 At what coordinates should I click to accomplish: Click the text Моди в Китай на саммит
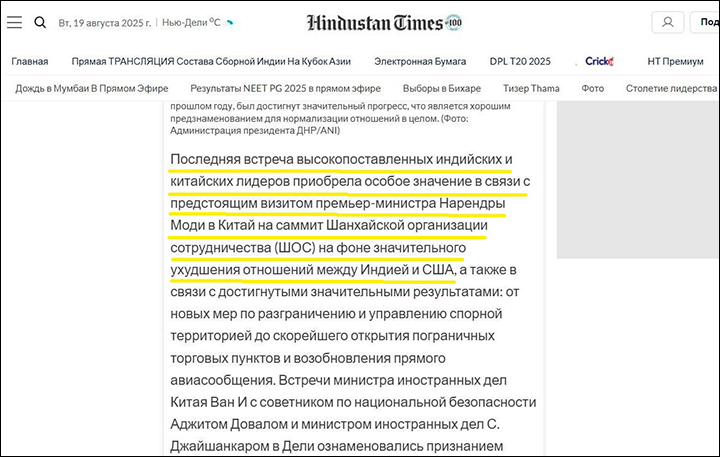coord(246,226)
